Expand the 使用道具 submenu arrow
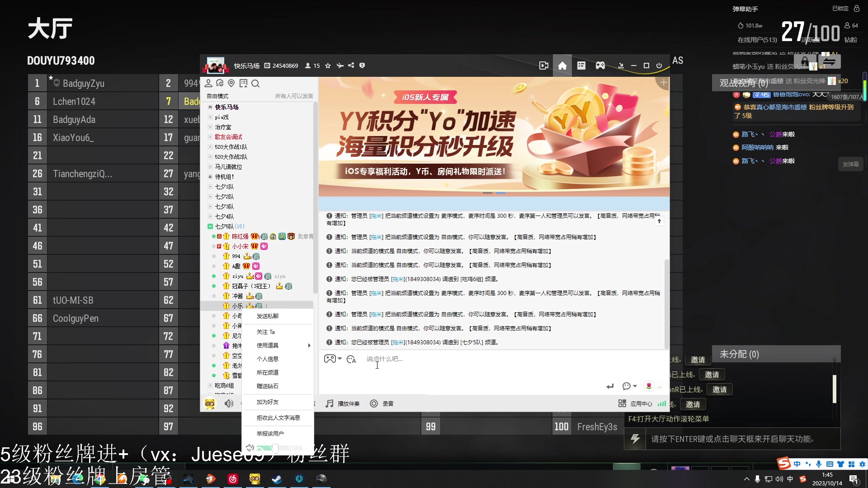Screen dimensions: 868x488 click(309, 345)
